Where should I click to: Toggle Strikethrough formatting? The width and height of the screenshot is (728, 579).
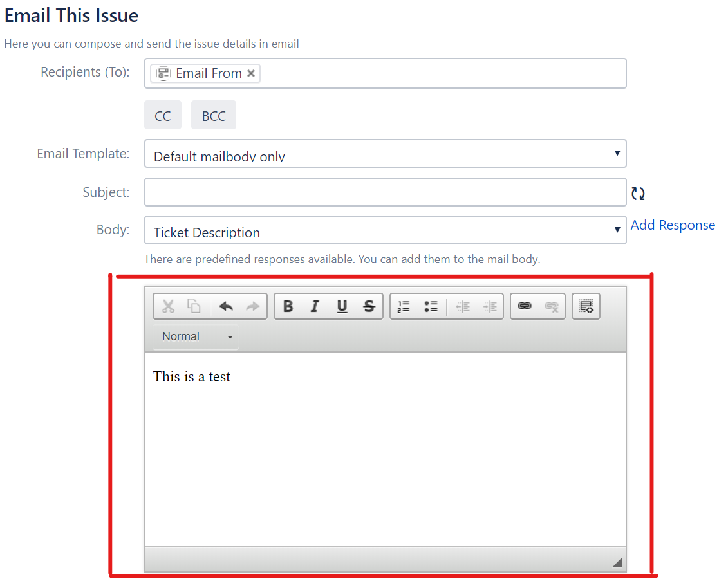369,306
